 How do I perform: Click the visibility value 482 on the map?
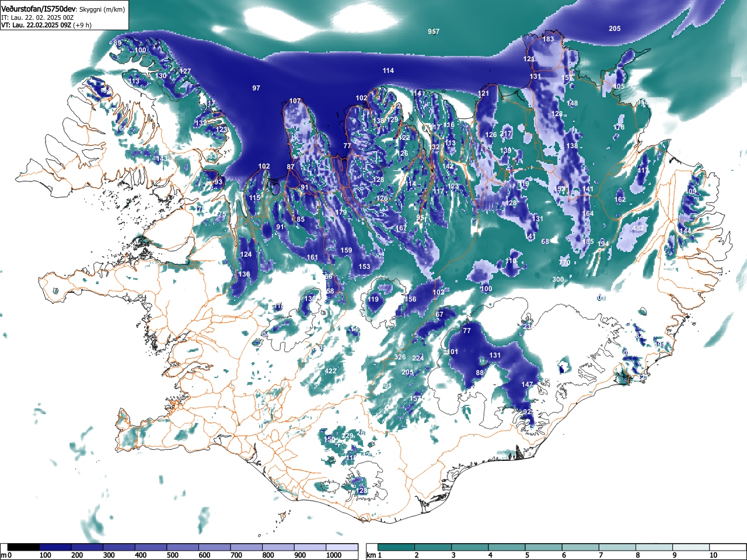pos(638,228)
